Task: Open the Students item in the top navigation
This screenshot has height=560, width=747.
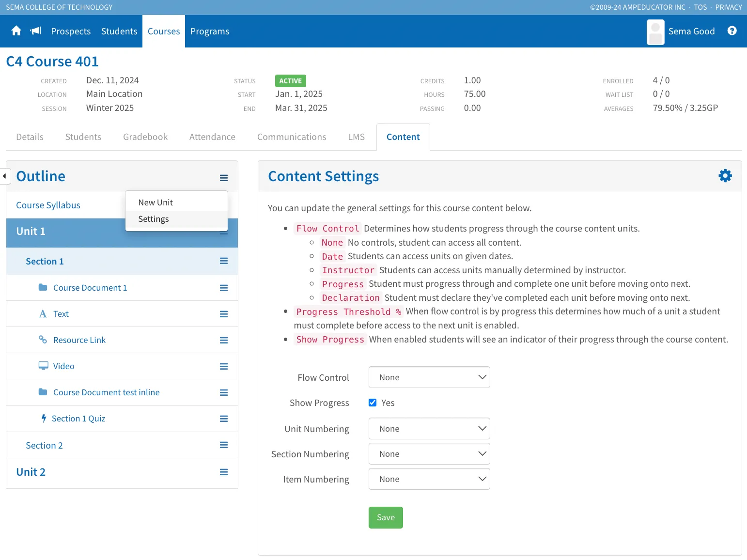Action: tap(119, 31)
